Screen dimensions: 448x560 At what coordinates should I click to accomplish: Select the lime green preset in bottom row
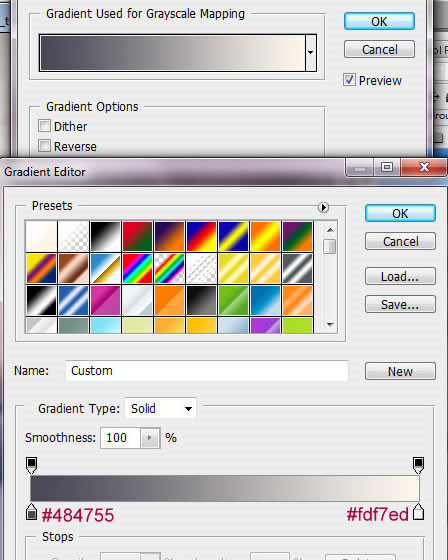coord(297,325)
